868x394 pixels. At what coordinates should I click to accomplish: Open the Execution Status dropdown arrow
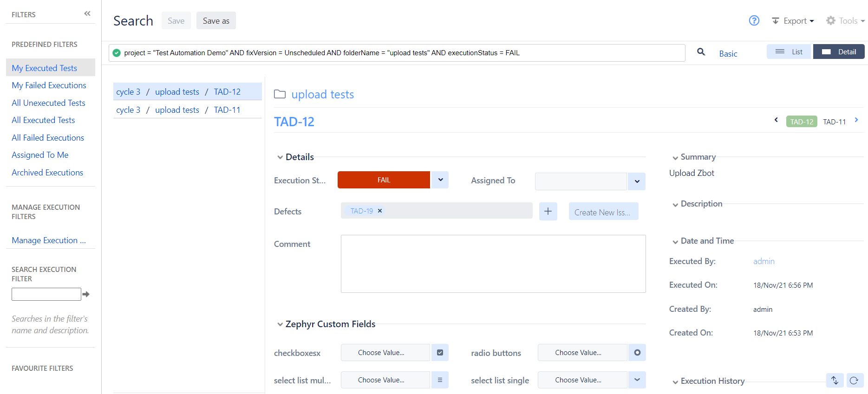pyautogui.click(x=440, y=180)
